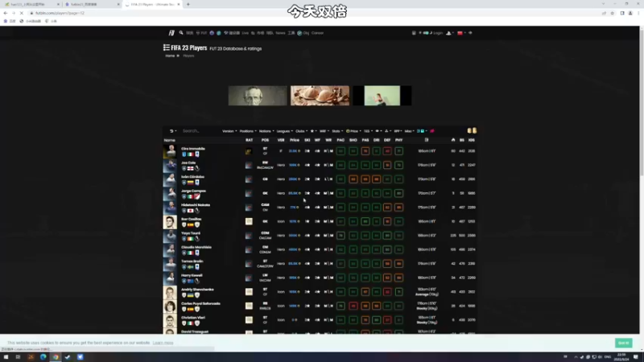Click the FIFA 23 Players list icon
This screenshot has width=644, height=362.
click(x=167, y=47)
